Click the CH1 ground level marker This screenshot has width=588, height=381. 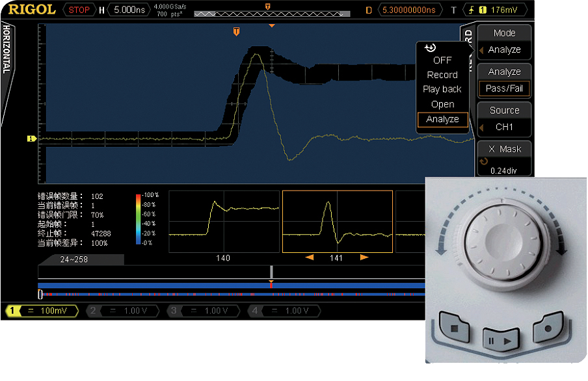tap(31, 138)
